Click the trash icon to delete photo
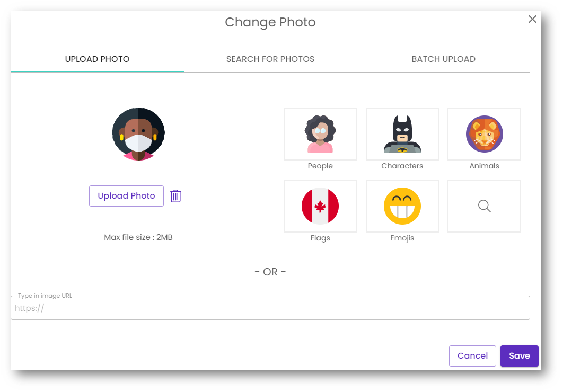 176,196
